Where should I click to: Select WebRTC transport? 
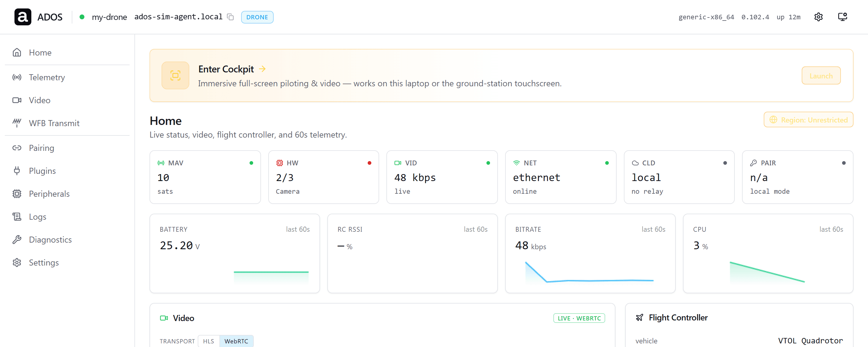click(236, 341)
